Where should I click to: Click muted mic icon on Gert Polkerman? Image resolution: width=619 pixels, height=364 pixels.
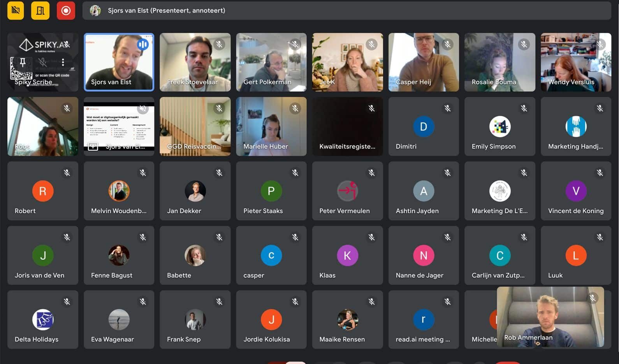click(x=295, y=44)
